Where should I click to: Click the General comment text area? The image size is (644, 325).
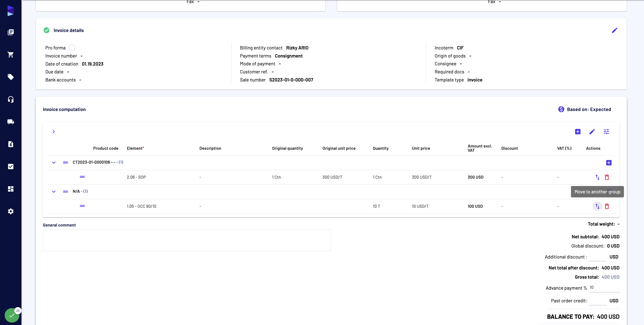tap(187, 240)
